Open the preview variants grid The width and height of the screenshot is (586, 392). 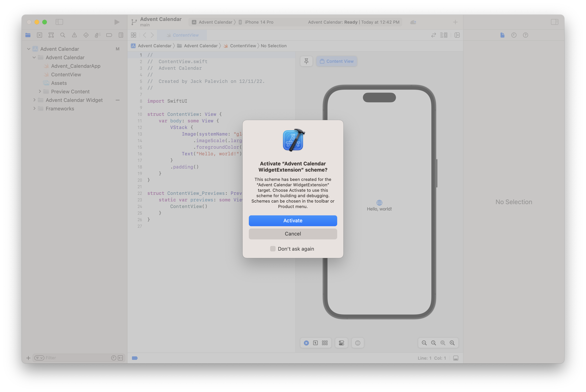[x=325, y=343]
